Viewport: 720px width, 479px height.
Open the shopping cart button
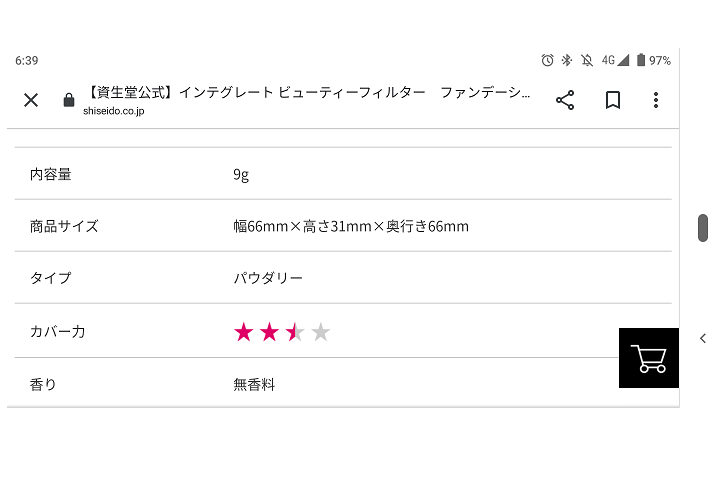pyautogui.click(x=648, y=358)
